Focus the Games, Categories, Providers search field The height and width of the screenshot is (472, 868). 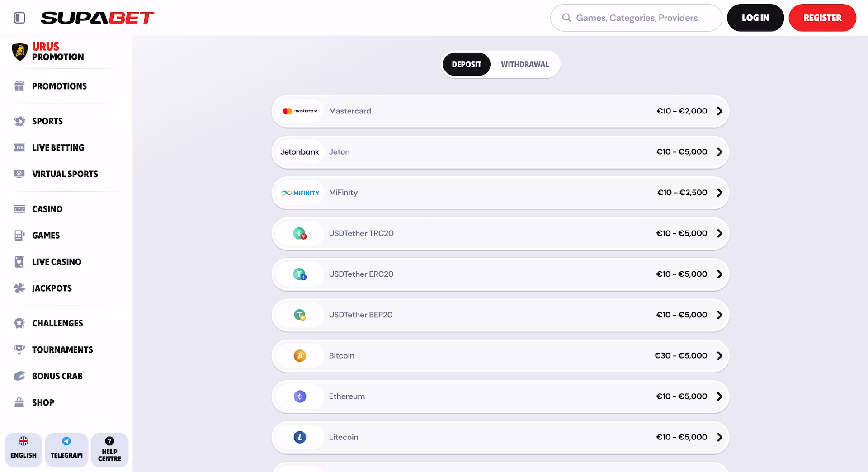(636, 18)
